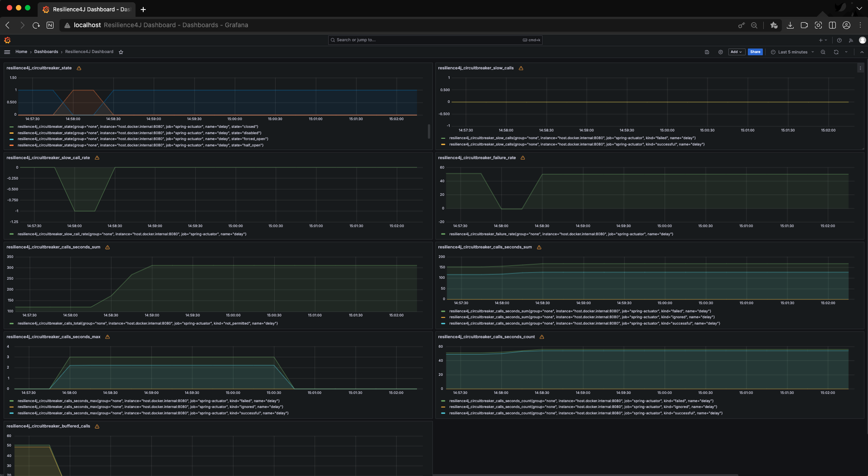Click the cmd+k shortcut hint
The height and width of the screenshot is (476, 868).
(x=532, y=40)
